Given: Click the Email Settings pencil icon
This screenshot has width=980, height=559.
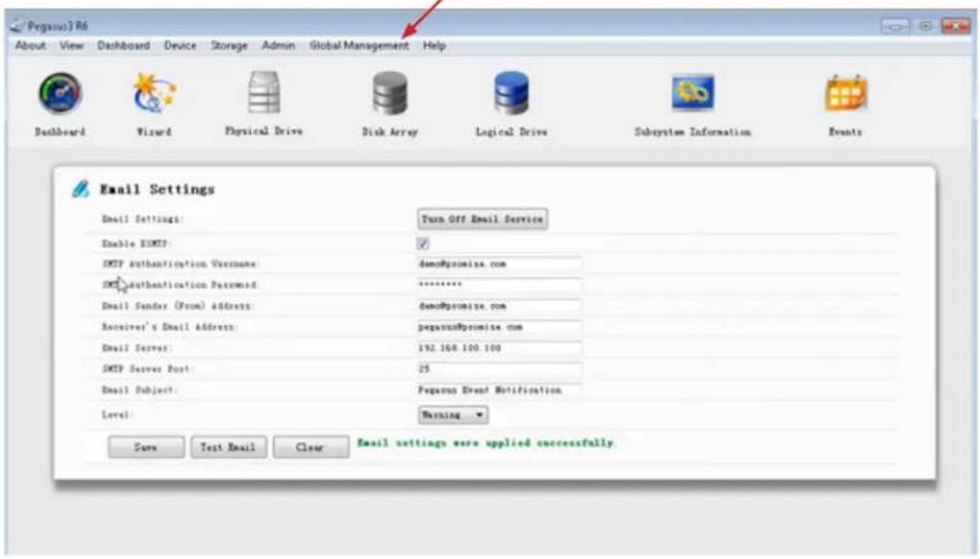Looking at the screenshot, I should point(80,189).
